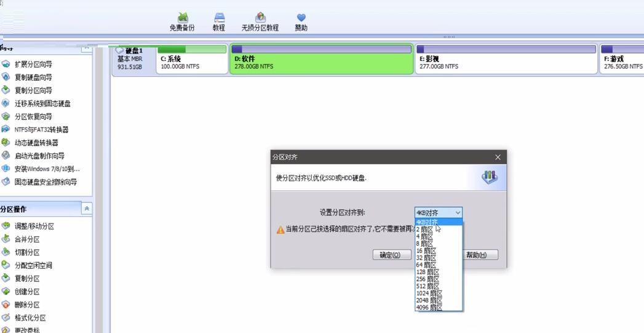Screen dimensions: 644x333
Task: Select 32 扇区 alignment option
Action: tap(439, 258)
